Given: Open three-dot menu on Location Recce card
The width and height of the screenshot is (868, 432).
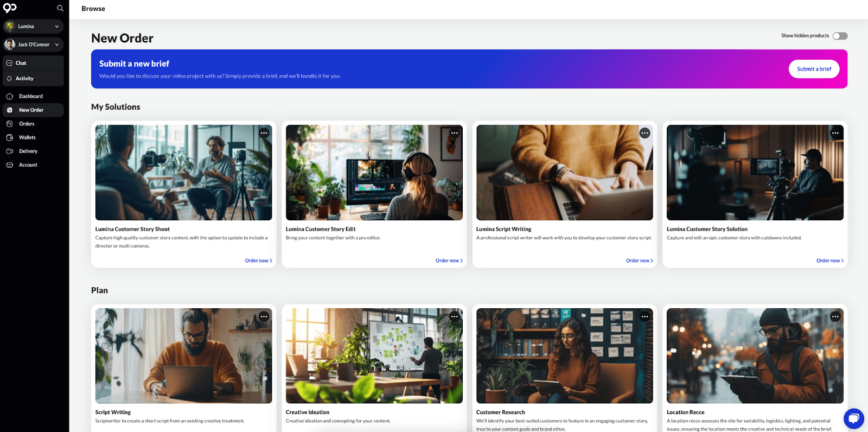Looking at the screenshot, I should click(x=835, y=316).
